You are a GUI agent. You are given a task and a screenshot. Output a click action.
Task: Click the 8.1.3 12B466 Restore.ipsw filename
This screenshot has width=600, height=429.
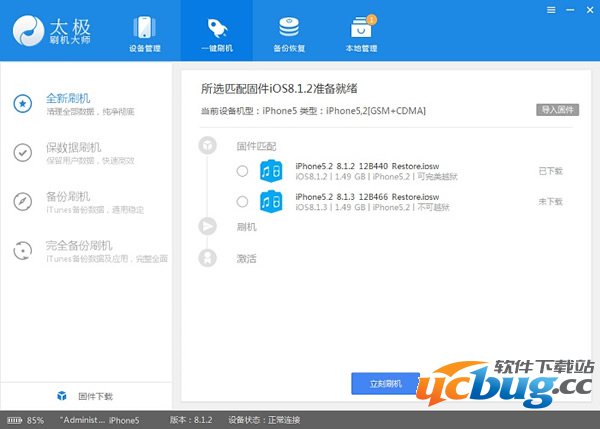click(367, 197)
